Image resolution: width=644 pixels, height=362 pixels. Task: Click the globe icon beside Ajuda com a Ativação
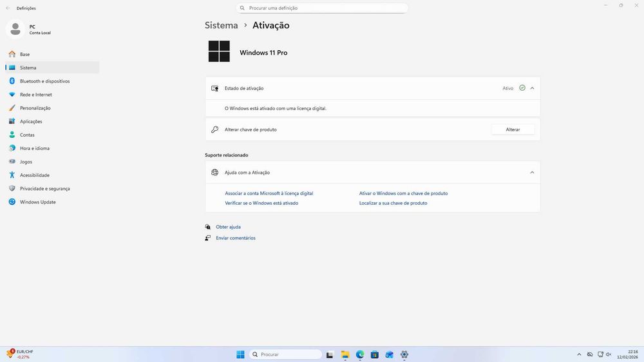pos(215,173)
